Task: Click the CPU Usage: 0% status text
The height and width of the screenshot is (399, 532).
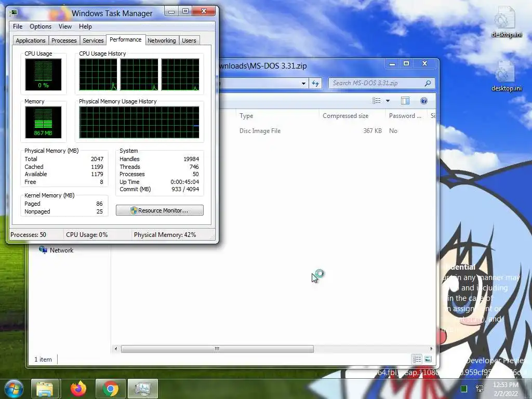Action: tap(87, 235)
